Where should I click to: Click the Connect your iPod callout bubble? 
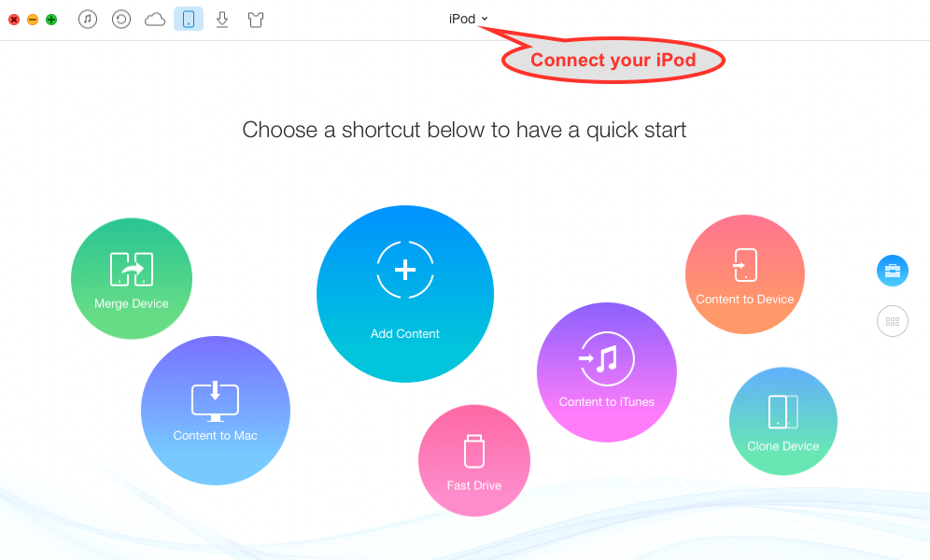tap(613, 60)
